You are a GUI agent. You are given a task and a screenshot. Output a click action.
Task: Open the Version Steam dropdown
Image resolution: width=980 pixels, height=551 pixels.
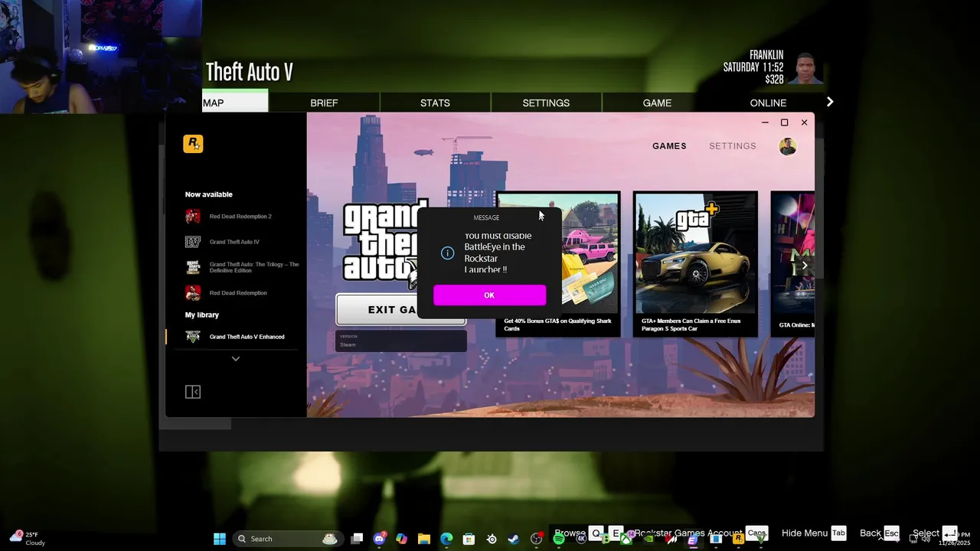[401, 341]
